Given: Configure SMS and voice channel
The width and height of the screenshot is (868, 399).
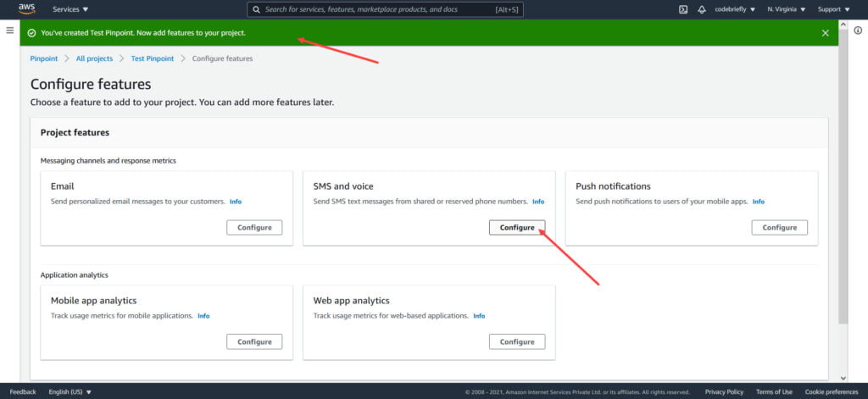Looking at the screenshot, I should [517, 227].
